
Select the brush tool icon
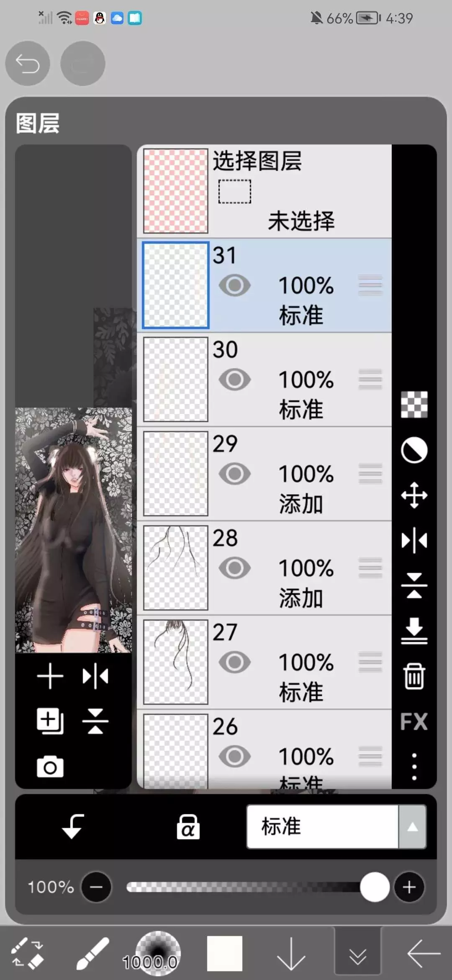pos(92,953)
